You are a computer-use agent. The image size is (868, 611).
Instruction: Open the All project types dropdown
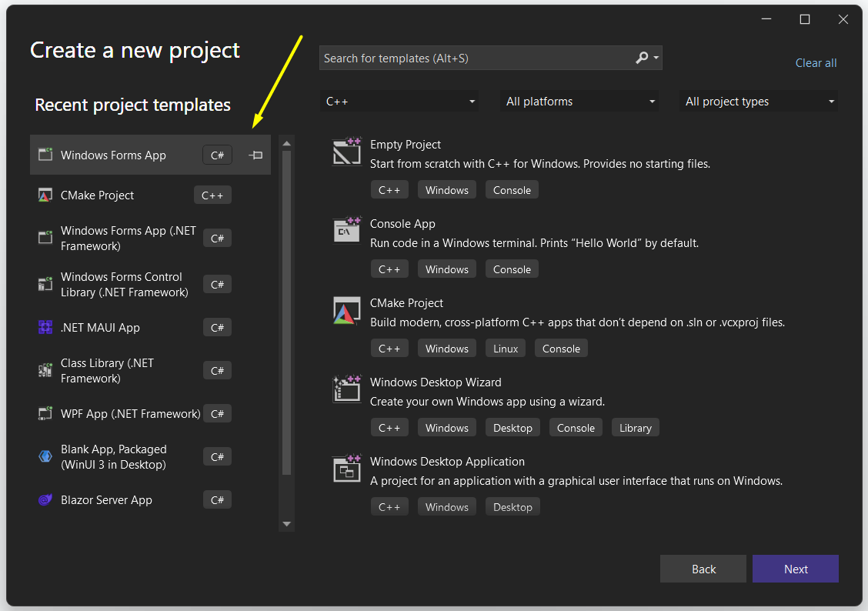[759, 102]
